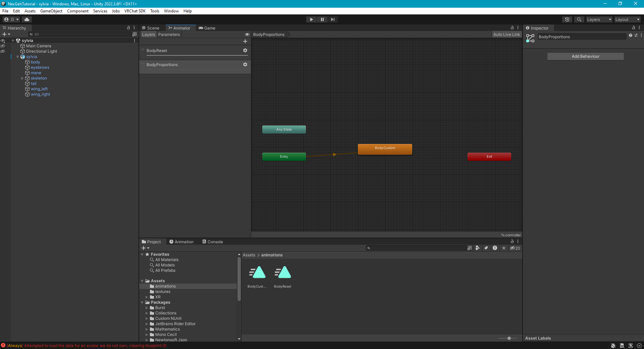This screenshot has height=349, width=644.
Task: Toggle Auto Live Link button
Action: point(506,35)
